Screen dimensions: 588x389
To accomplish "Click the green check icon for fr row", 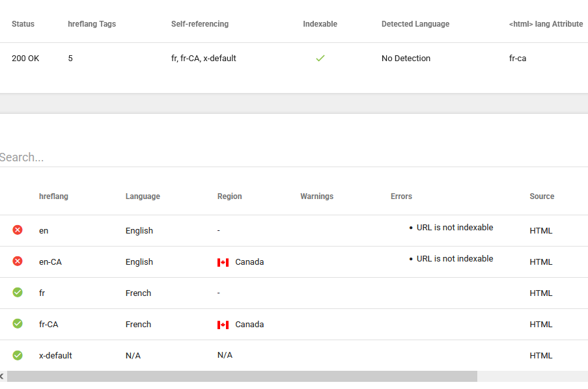I will click(x=18, y=293).
